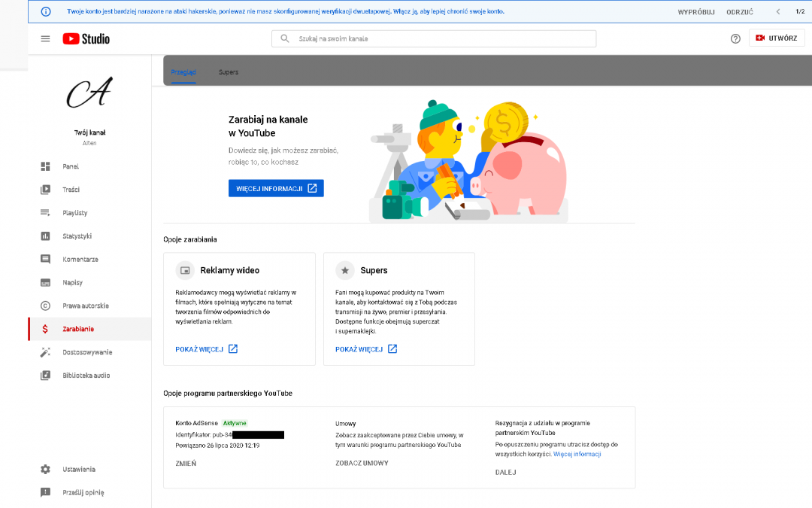Open Napisy subtitles section
Screen dimensions: 812x508
[72, 283]
